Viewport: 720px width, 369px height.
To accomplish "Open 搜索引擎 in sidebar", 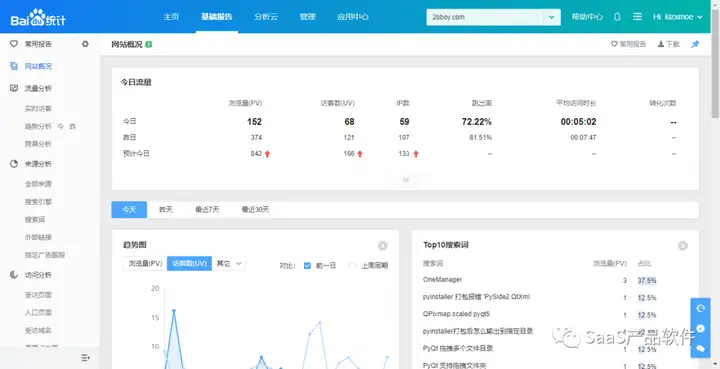I will click(38, 201).
